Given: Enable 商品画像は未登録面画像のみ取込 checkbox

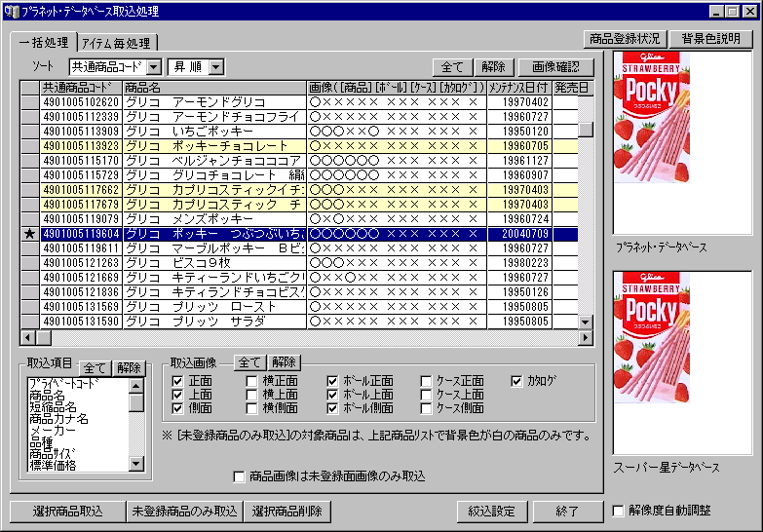Looking at the screenshot, I should coord(239,476).
